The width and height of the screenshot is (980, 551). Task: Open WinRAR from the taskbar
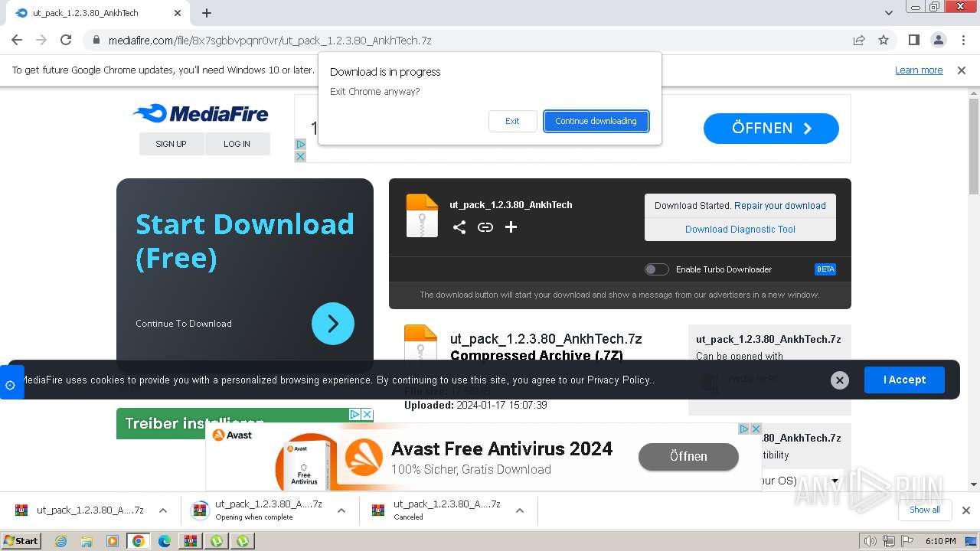tap(190, 541)
